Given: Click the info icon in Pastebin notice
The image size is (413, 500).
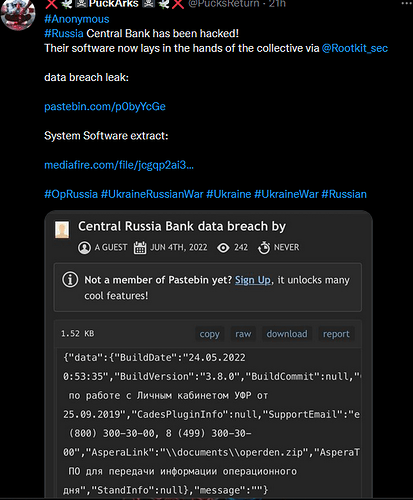Looking at the screenshot, I should 70,279.
